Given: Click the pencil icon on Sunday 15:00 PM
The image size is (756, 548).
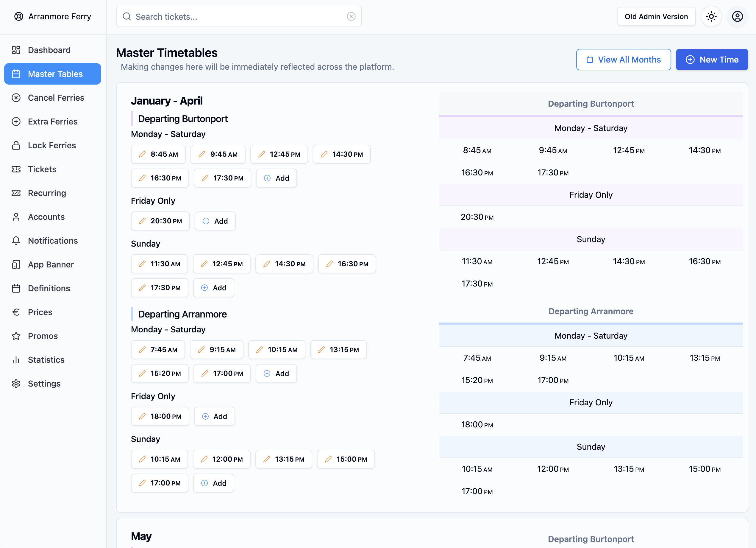Looking at the screenshot, I should pos(328,459).
